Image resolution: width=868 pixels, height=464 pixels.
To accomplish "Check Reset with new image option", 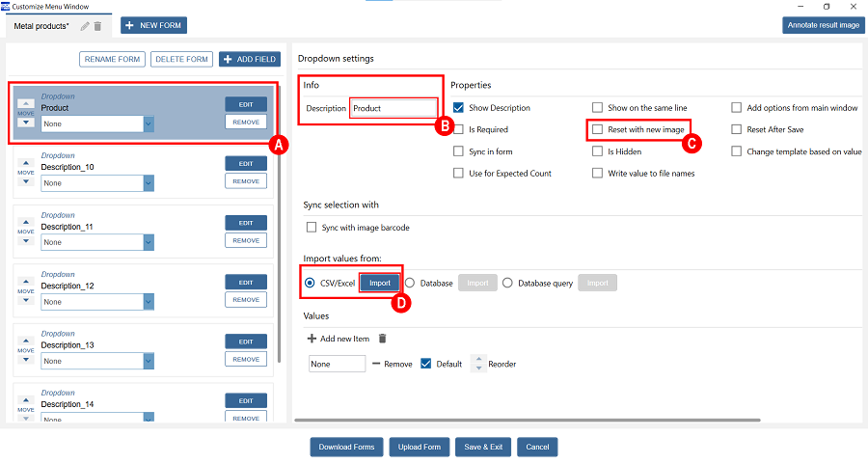I will pos(598,129).
